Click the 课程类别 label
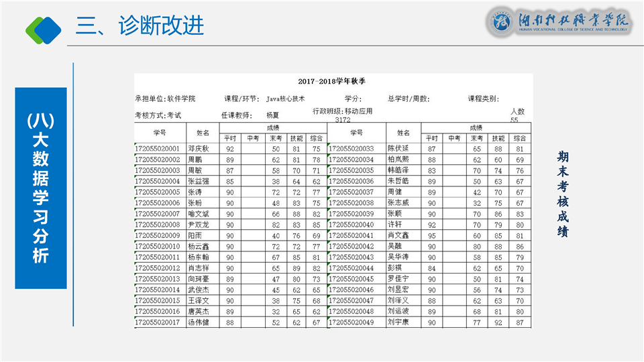Image resolution: width=644 pixels, height=362 pixels. coord(483,99)
